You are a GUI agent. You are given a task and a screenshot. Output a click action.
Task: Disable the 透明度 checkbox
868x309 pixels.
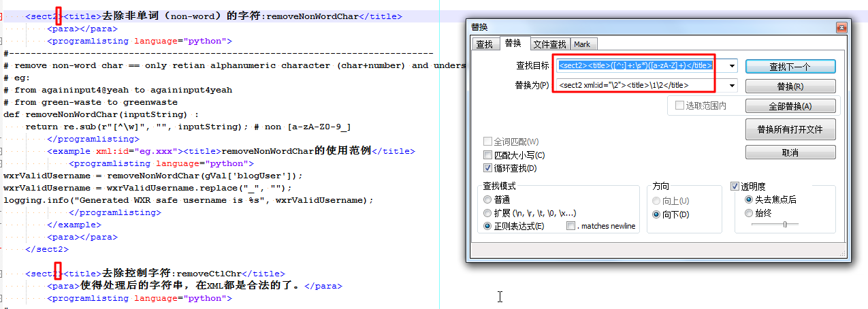tap(735, 186)
